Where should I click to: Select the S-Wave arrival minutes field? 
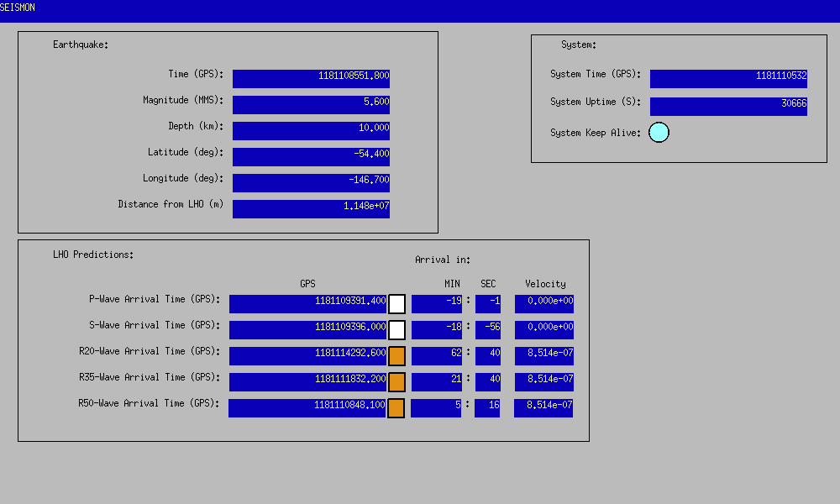click(437, 330)
